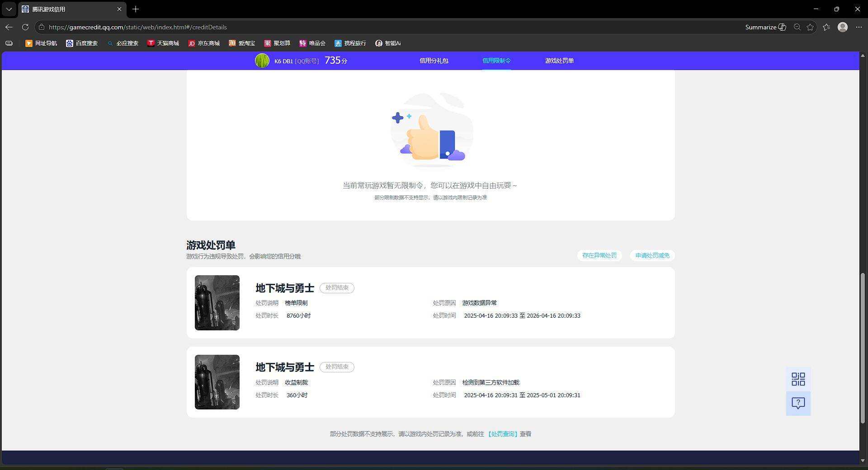Click game thumbnail of 榜单限制 penalty
The height and width of the screenshot is (470, 868).
tap(217, 303)
